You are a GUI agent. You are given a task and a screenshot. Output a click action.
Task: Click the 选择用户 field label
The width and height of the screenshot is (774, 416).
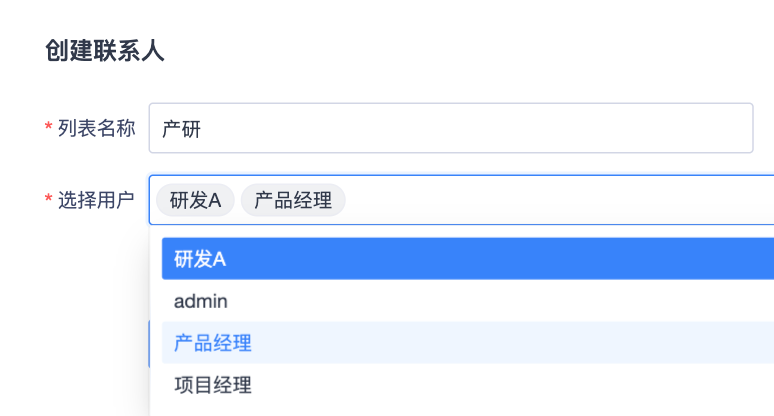point(96,200)
